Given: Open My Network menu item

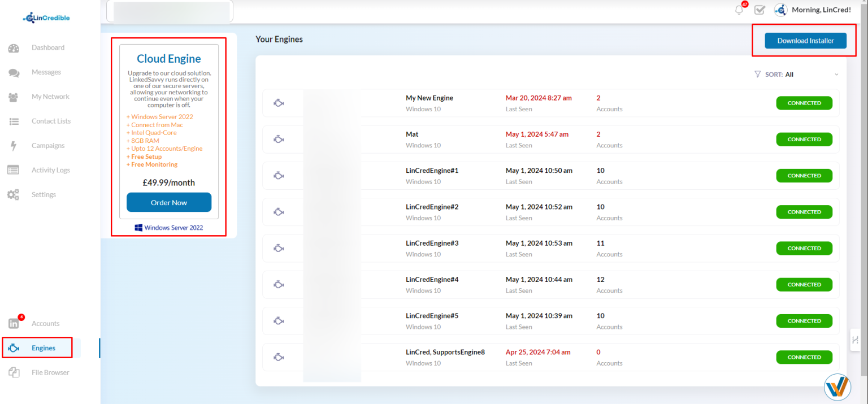Looking at the screenshot, I should [x=50, y=97].
